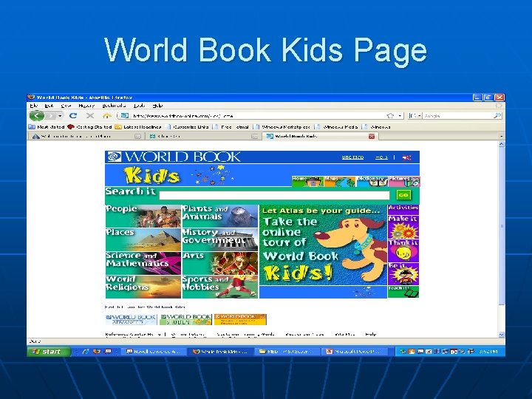Click the Forward navigation arrow
The image size is (532, 399).
point(51,116)
